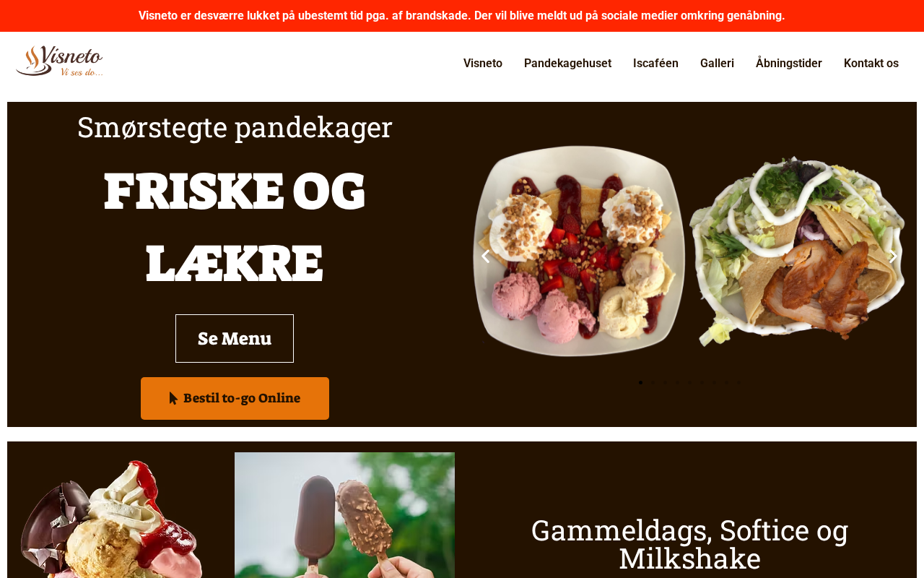Open the Visneto menu item
Image resolution: width=924 pixels, height=578 pixels.
(x=483, y=64)
